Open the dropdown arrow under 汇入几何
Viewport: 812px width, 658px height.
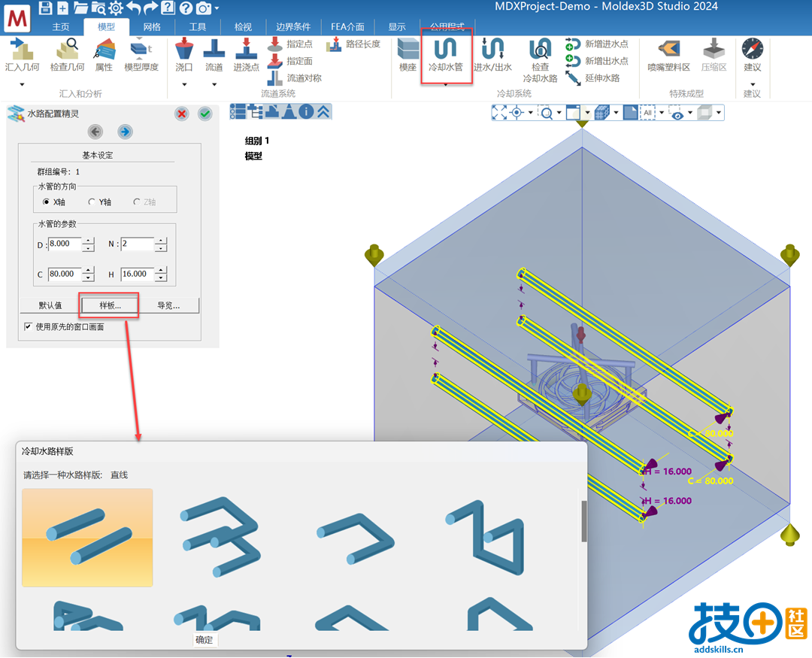23,84
